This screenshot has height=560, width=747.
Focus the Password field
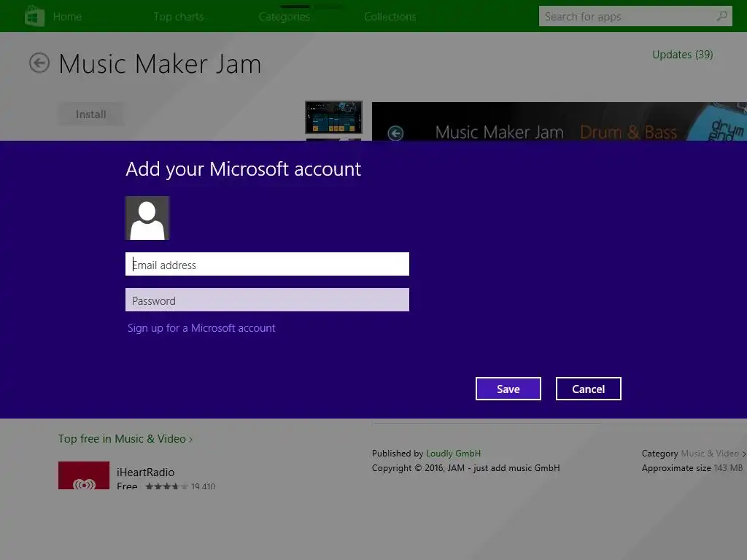267,300
